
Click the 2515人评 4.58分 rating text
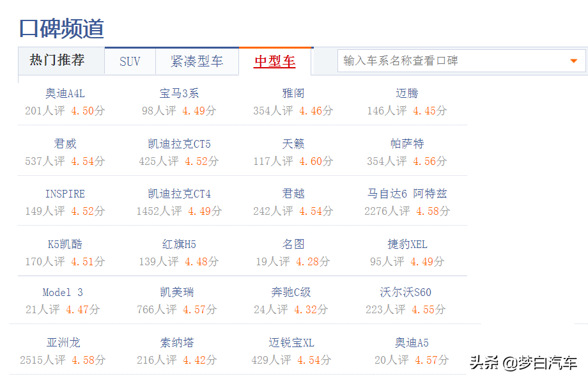63,360
